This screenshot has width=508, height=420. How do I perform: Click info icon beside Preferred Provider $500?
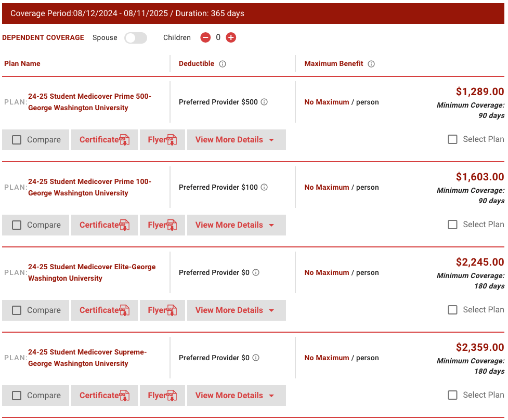[264, 102]
